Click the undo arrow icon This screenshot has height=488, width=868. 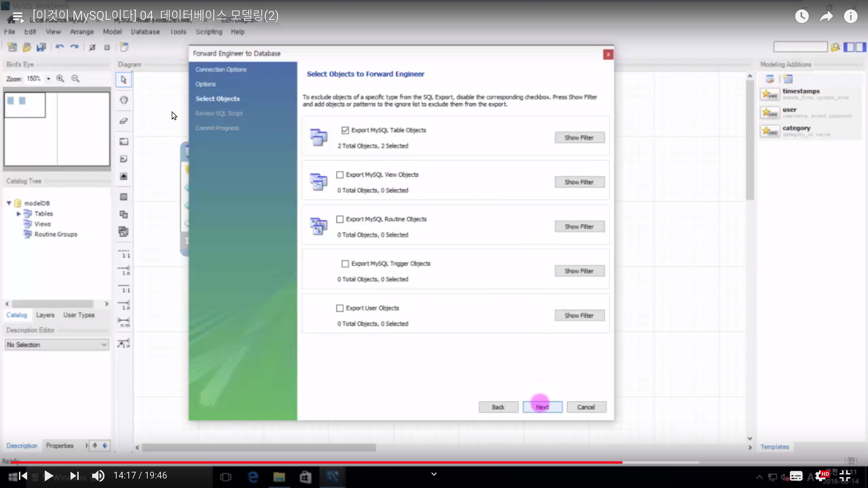pyautogui.click(x=60, y=47)
